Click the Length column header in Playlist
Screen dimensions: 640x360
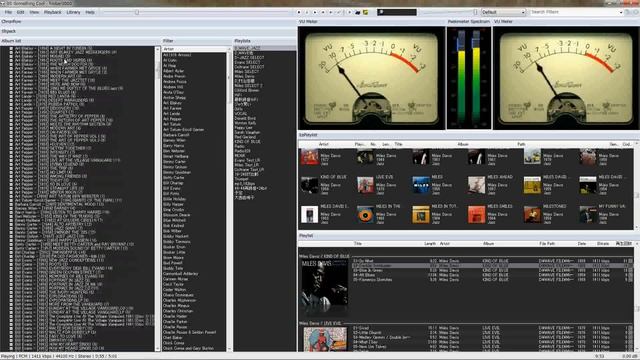click(430, 244)
